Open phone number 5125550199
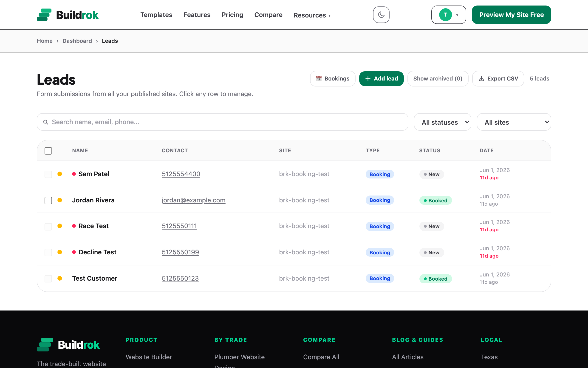The image size is (588, 368). pyautogui.click(x=180, y=252)
